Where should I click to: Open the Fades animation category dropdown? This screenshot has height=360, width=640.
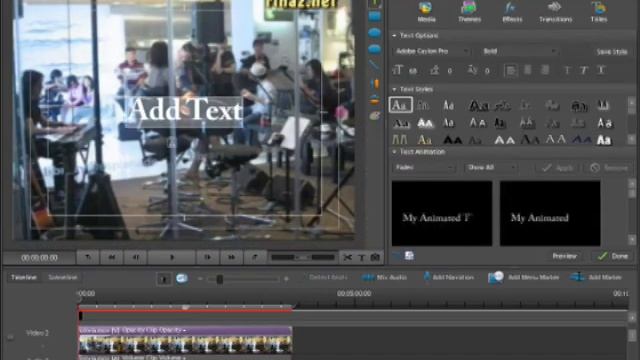coord(424,167)
